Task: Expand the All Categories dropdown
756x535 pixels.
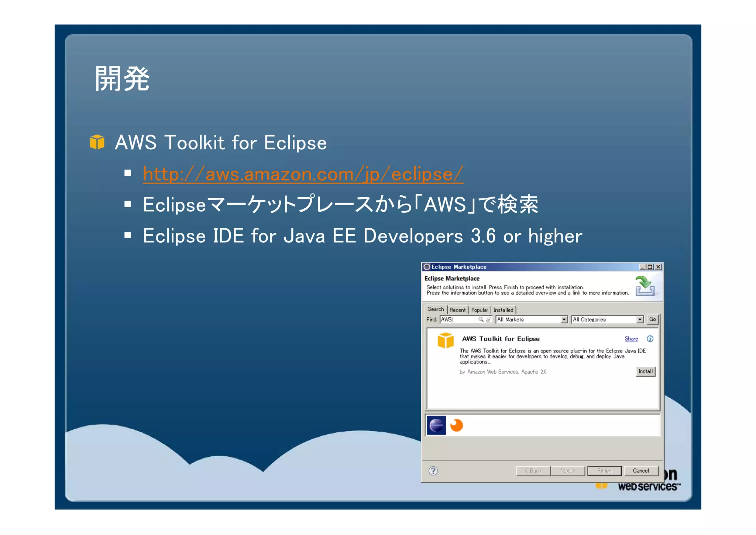Action: point(640,320)
